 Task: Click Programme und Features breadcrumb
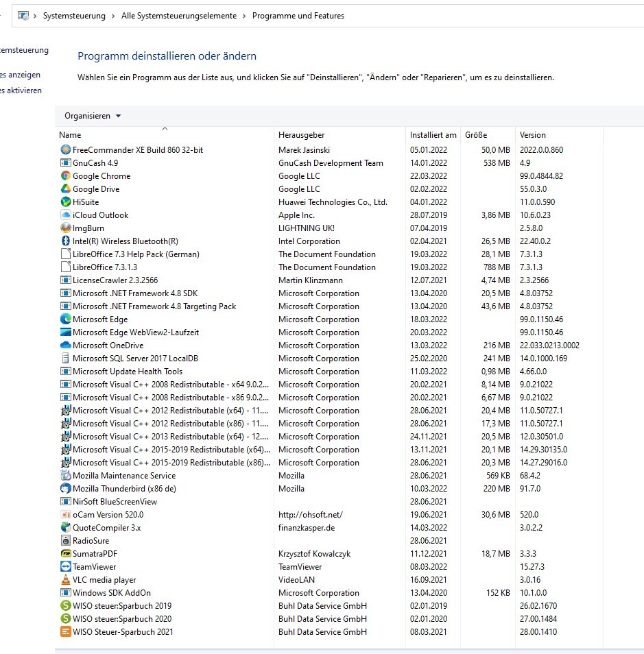pyautogui.click(x=298, y=16)
